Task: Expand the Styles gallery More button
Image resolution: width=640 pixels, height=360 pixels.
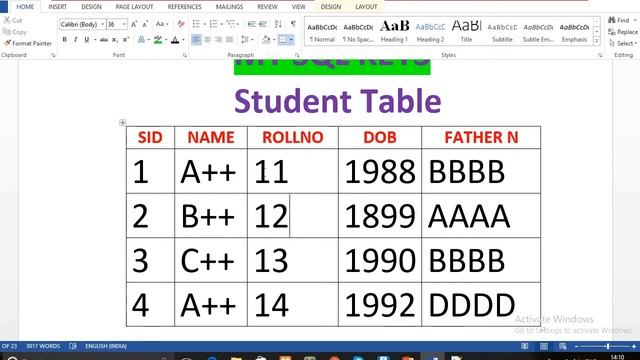Action: point(597,40)
